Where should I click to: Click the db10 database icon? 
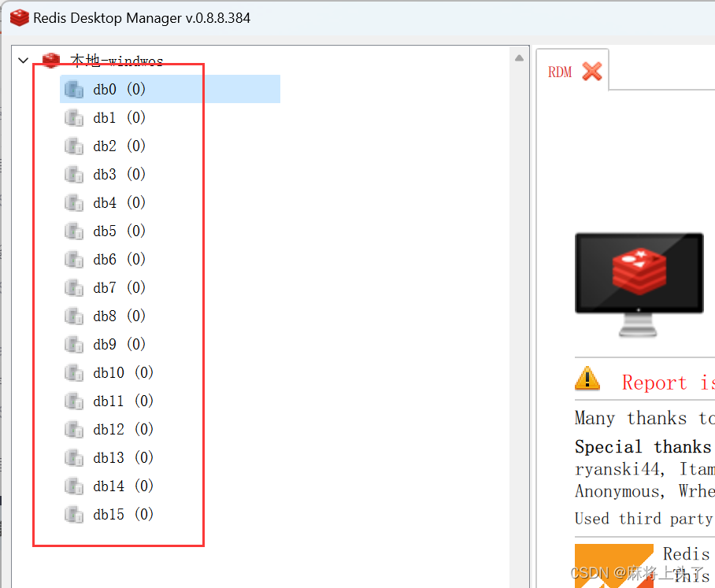[x=74, y=373]
